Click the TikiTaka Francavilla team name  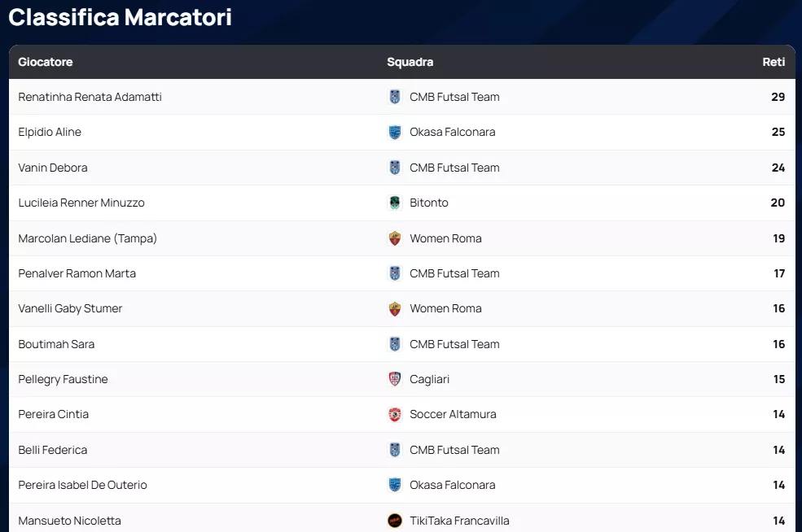click(x=459, y=521)
